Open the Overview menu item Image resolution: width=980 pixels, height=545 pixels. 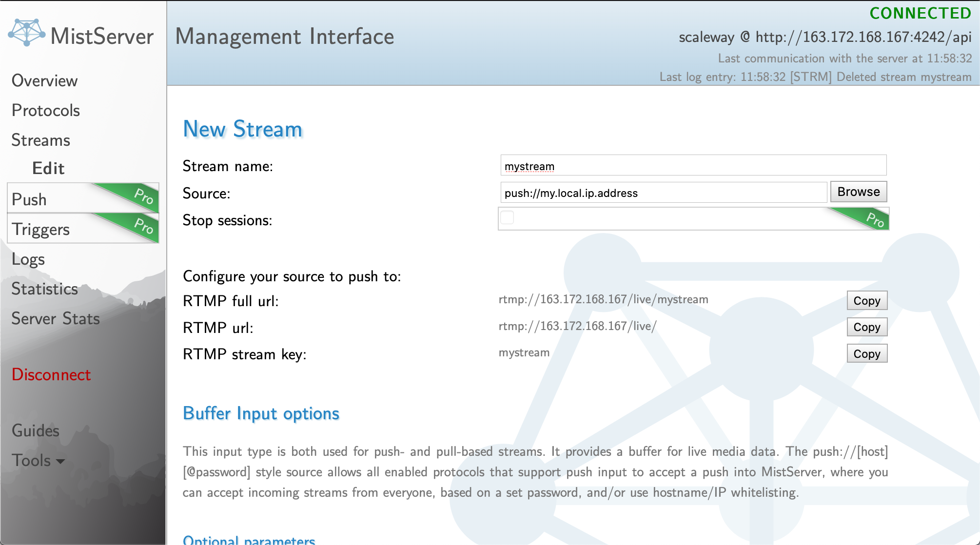point(44,81)
